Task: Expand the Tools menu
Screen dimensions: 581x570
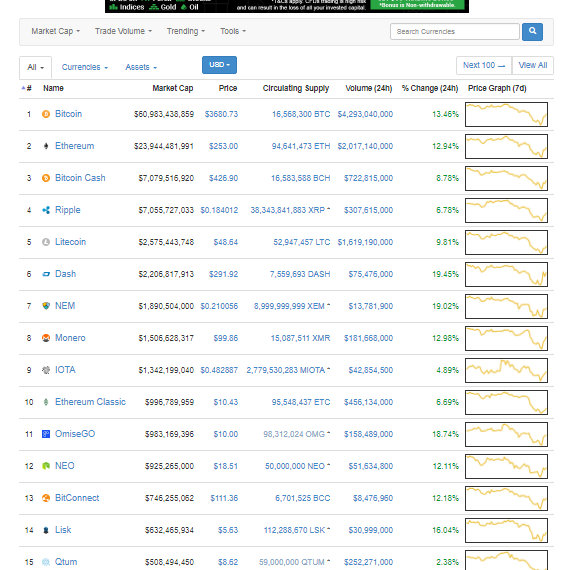Action: [x=233, y=31]
